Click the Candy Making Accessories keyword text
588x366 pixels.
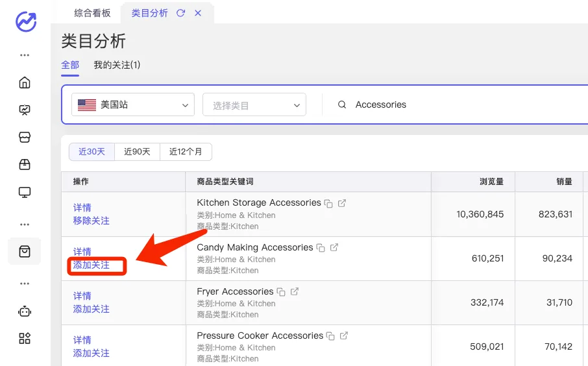pyautogui.click(x=255, y=247)
